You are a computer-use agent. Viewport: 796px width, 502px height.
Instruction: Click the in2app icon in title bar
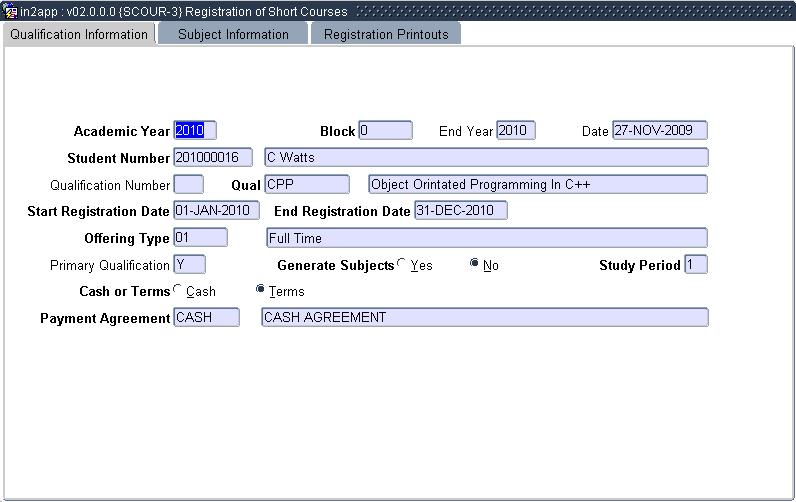(10, 11)
